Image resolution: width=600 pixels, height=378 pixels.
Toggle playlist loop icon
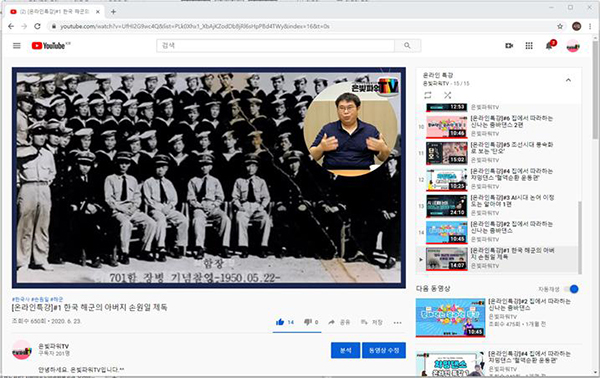pos(428,95)
